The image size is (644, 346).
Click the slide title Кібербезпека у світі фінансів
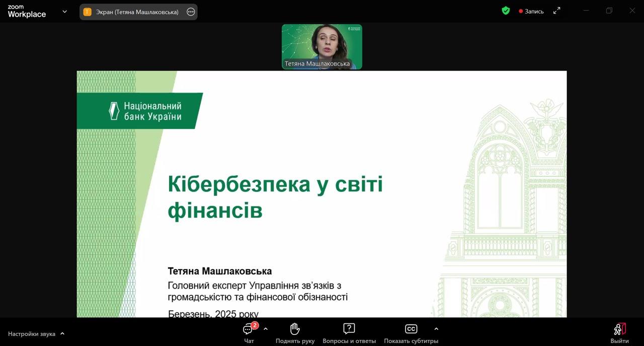coord(275,197)
